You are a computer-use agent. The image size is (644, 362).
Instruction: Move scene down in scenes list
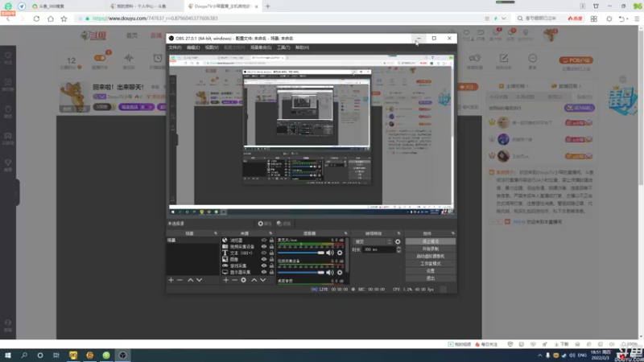click(x=199, y=280)
